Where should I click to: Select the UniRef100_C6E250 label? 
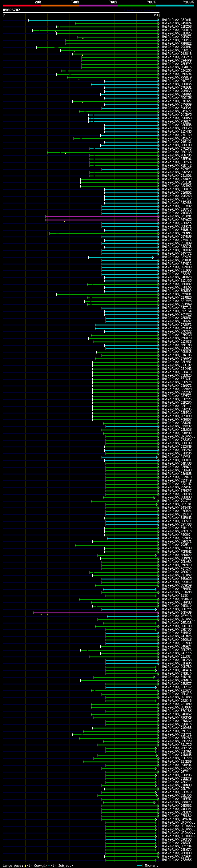pyautogui.click(x=176, y=450)
